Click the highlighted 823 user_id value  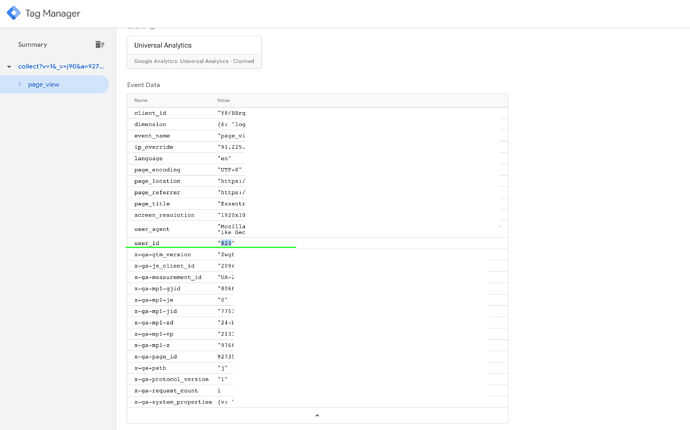click(x=226, y=243)
